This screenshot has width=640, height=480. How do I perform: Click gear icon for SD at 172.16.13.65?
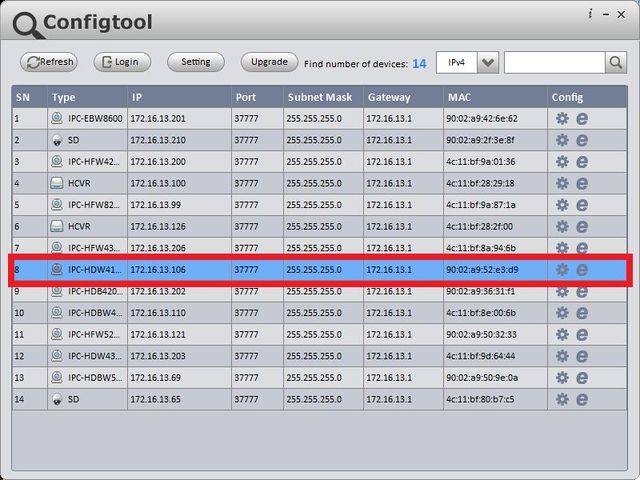point(562,399)
